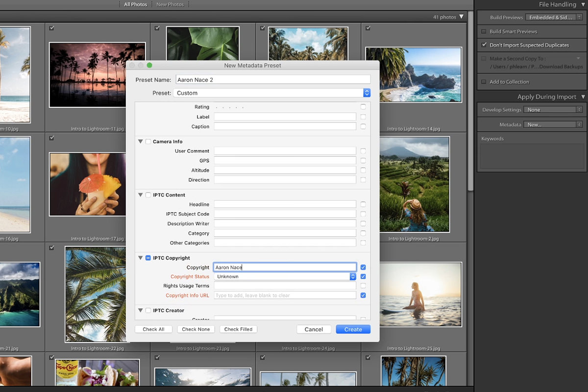Screen dimensions: 588x392
Task: Click the green zoom window button
Action: [x=149, y=65]
